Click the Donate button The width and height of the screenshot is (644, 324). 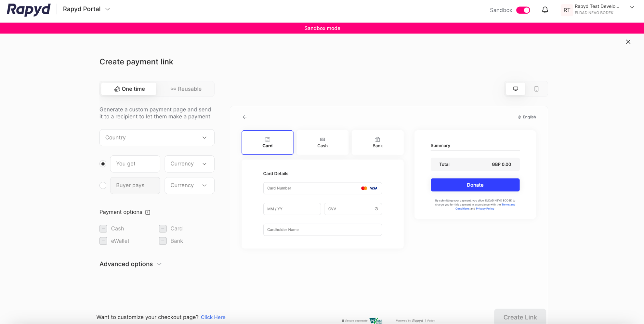click(475, 185)
